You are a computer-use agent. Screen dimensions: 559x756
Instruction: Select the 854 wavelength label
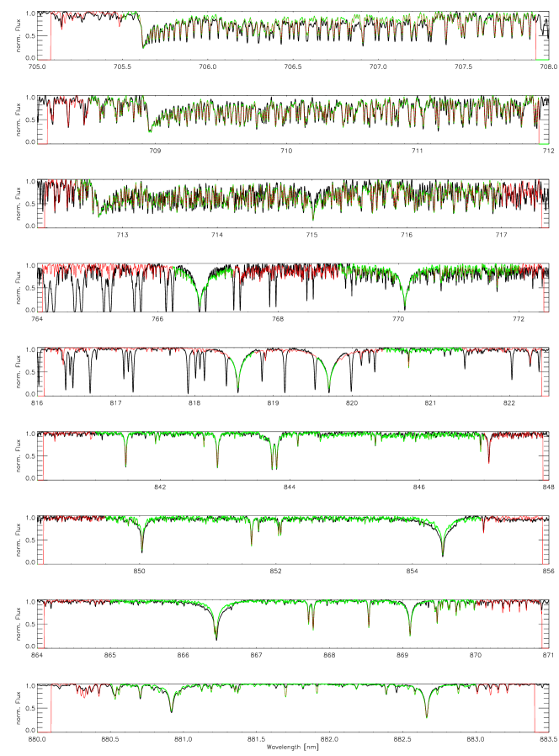[x=412, y=571]
